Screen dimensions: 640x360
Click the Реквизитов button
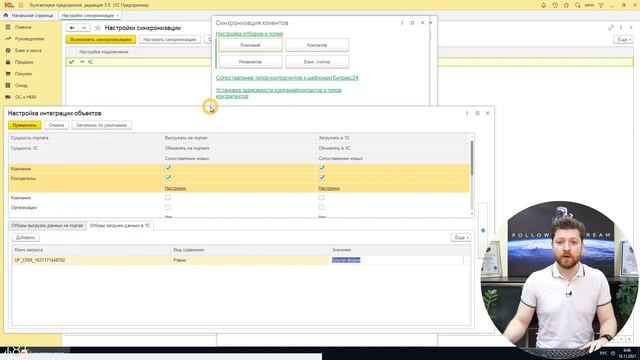tap(250, 62)
